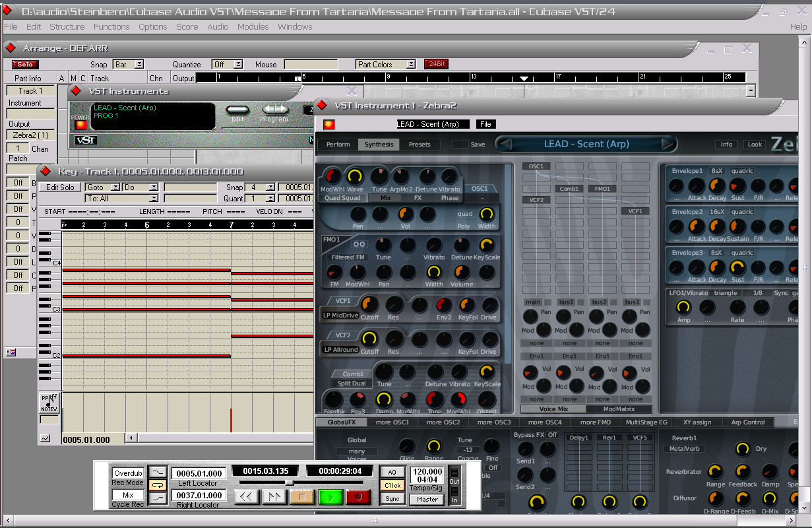Toggle the Sync button on transport
Viewport: 812px width, 528px height.
[392, 499]
